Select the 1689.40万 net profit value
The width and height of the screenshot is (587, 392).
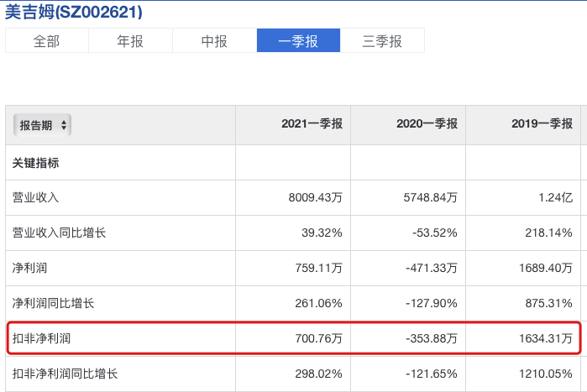(x=546, y=268)
